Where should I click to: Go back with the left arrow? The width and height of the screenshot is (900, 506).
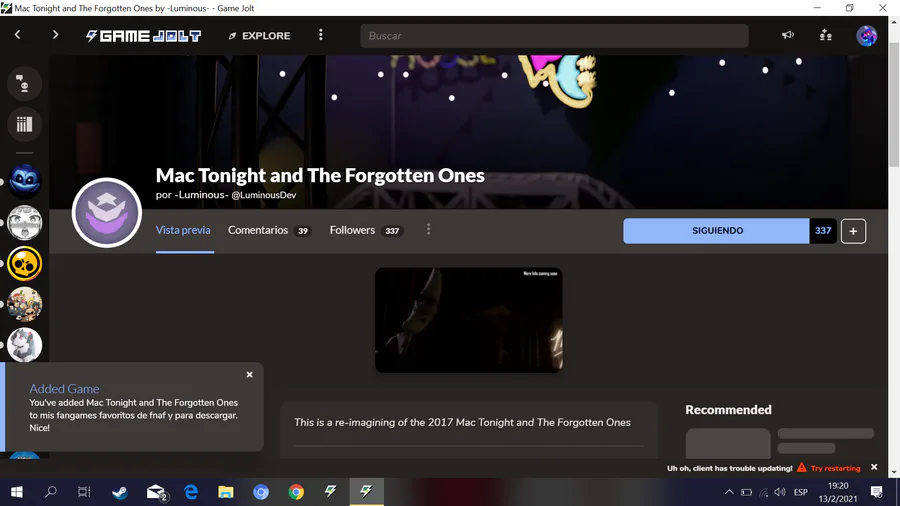(17, 35)
